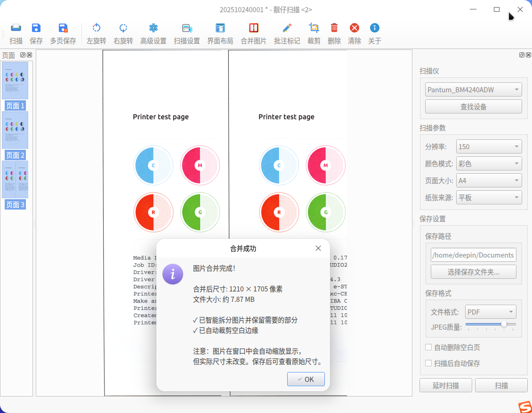Select the 页面 3 merged thumbnail

pyautogui.click(x=15, y=185)
